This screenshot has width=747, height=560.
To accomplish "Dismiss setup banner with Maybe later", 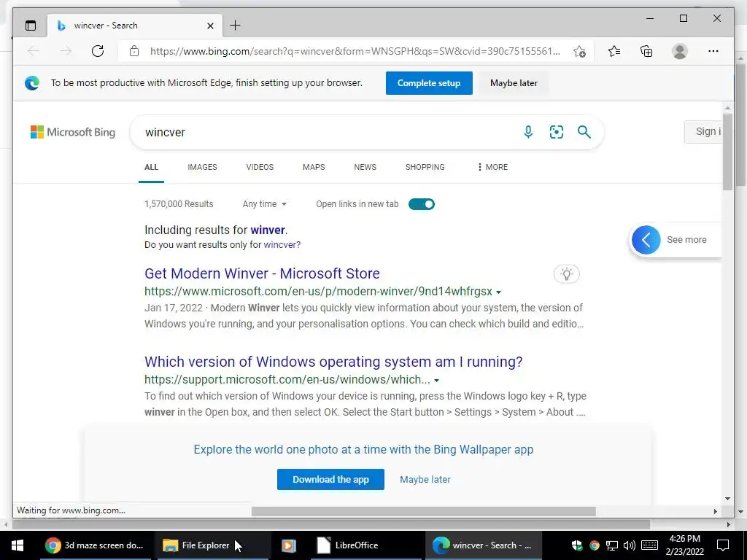I will tap(514, 83).
